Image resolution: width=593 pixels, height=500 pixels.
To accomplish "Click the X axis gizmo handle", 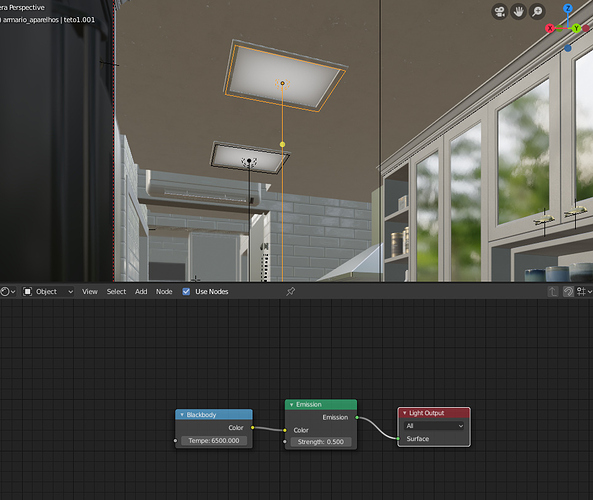I will coord(550,28).
